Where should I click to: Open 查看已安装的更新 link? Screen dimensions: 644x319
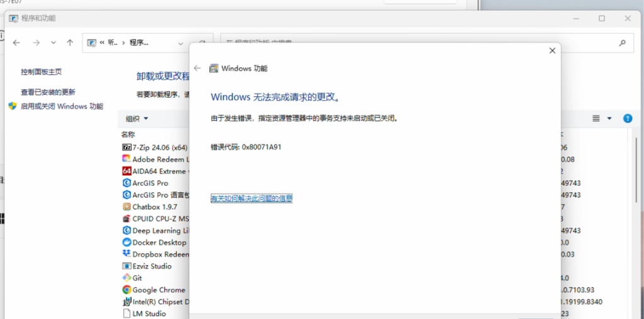48,92
